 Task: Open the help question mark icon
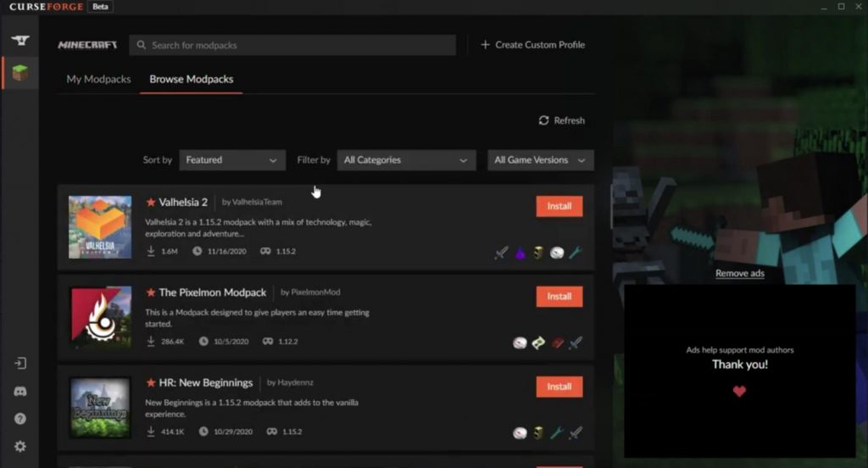pos(20,419)
